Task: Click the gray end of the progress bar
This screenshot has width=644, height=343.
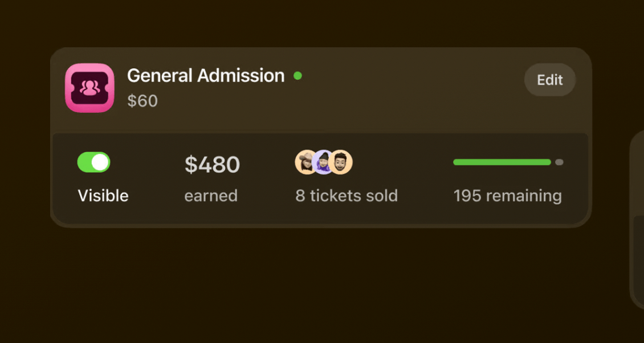Action: 559,162
